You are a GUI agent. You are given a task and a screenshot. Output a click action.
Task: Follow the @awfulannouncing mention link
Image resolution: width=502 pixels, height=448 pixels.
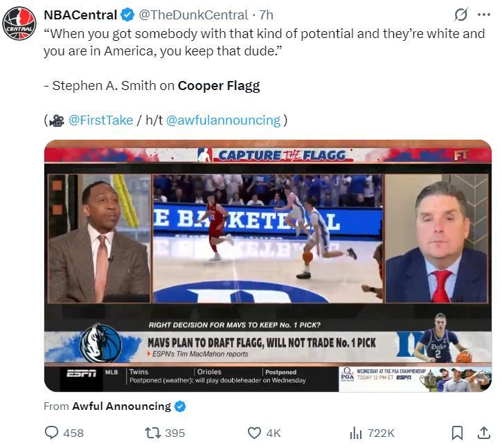pyautogui.click(x=223, y=120)
